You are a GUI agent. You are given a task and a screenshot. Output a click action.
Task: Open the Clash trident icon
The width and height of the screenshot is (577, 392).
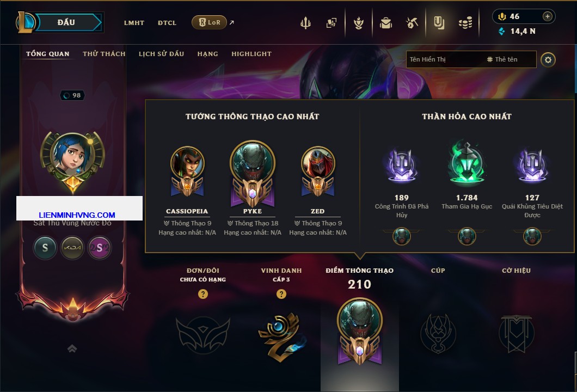(305, 23)
